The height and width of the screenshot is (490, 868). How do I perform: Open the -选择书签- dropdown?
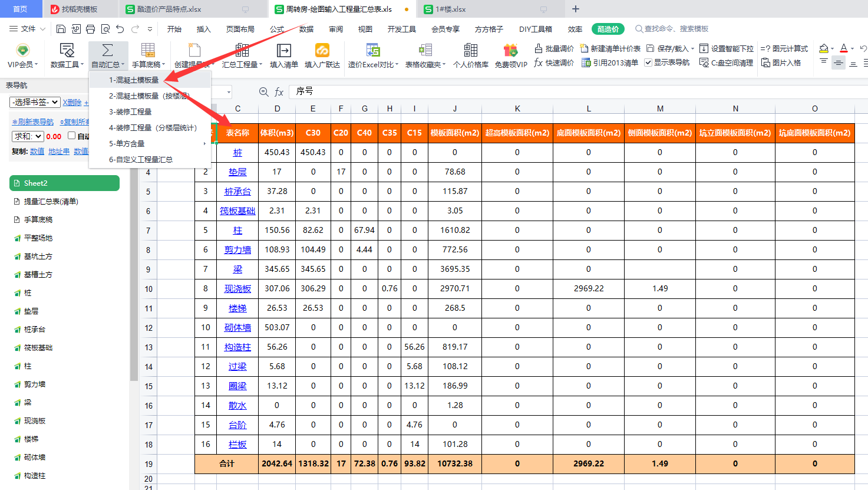pos(35,102)
